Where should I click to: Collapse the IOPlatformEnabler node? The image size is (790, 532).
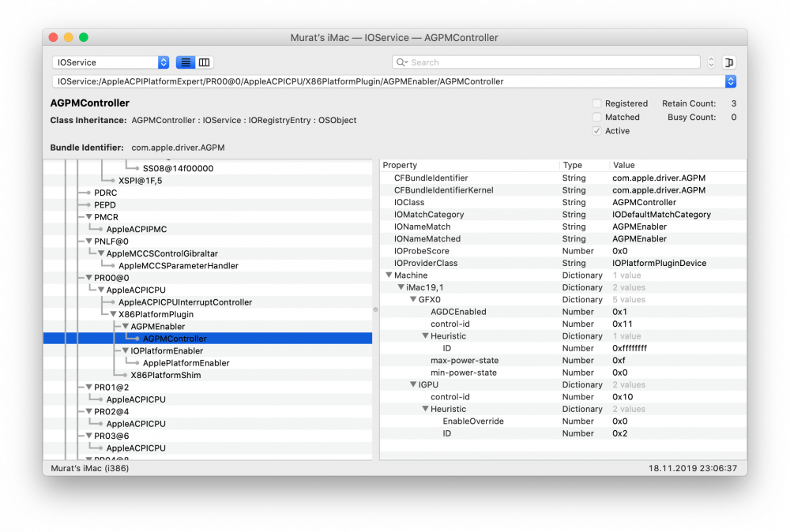[125, 350]
